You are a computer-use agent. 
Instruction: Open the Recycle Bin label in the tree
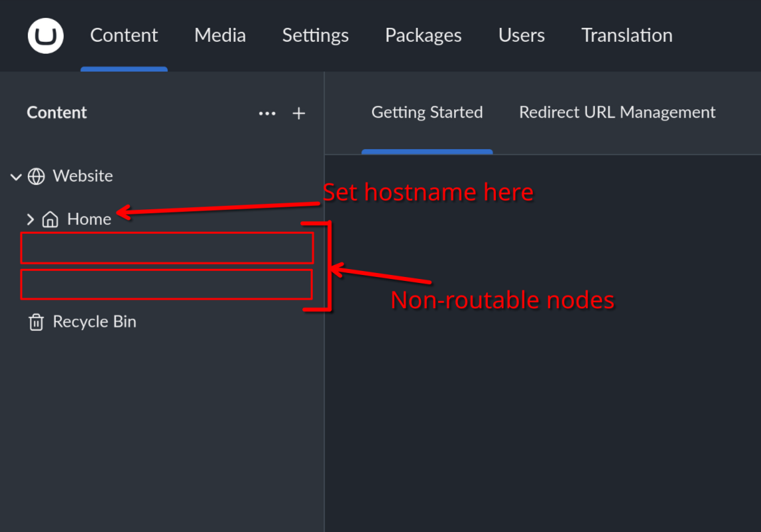94,322
